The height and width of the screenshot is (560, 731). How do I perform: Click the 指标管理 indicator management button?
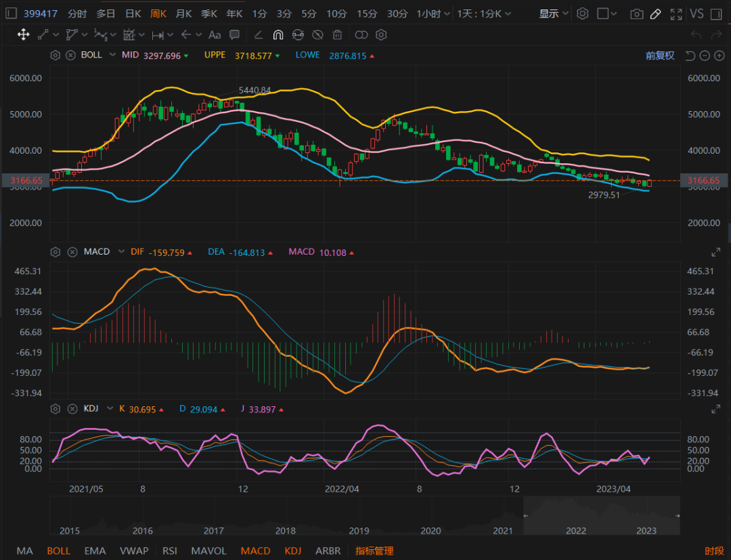coord(374,551)
